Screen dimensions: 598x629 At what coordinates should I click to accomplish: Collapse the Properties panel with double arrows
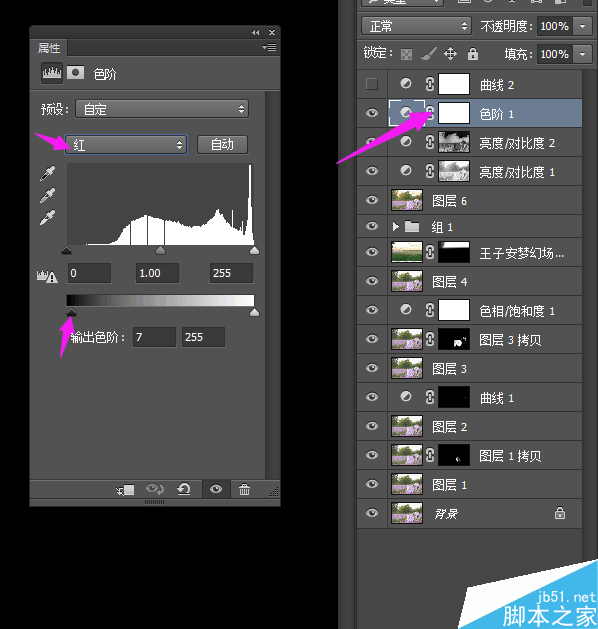pyautogui.click(x=255, y=32)
